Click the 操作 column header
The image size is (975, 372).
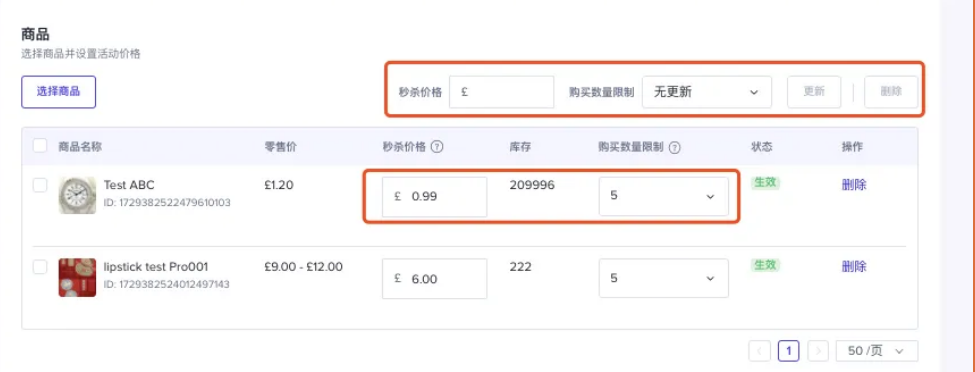(x=852, y=147)
